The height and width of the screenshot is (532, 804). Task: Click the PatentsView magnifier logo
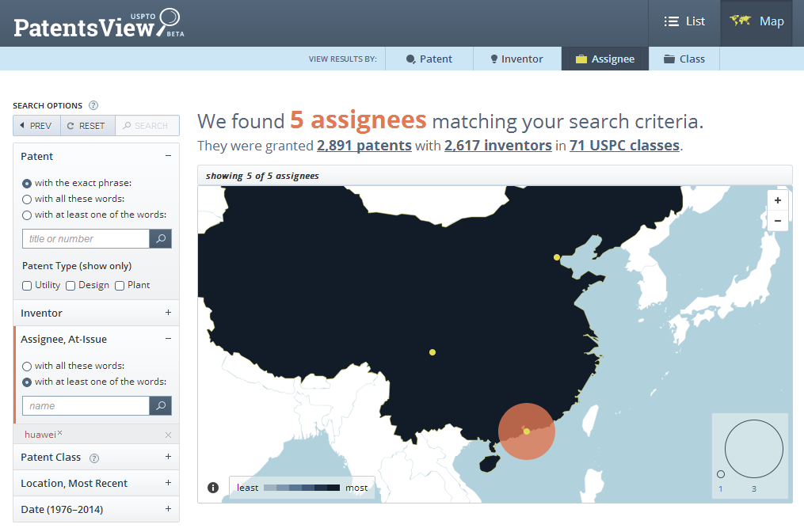coord(169,21)
